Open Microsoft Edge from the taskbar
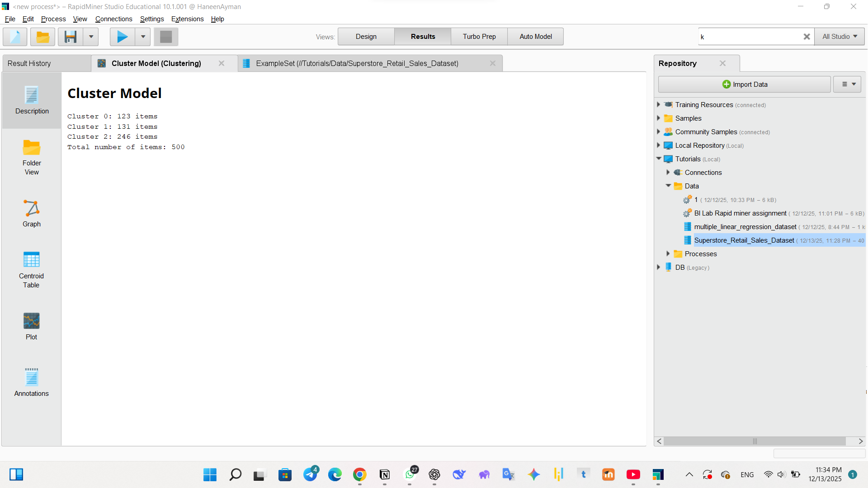This screenshot has width=868, height=488. [x=335, y=474]
